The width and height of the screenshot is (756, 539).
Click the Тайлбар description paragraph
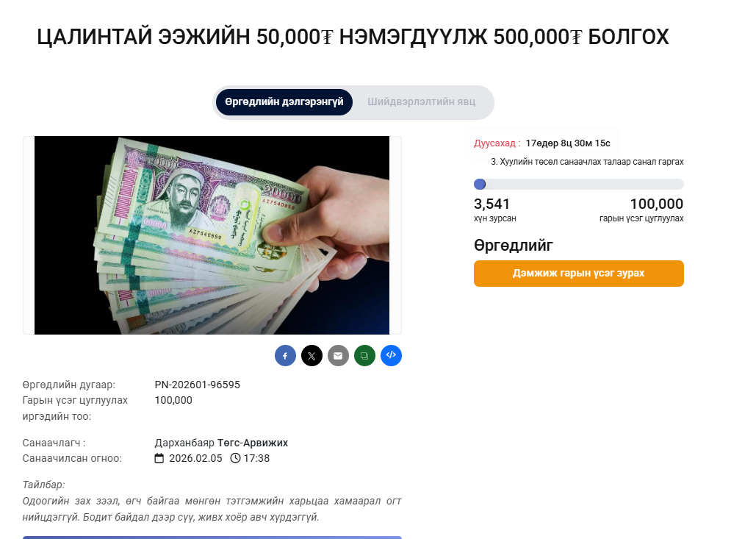pyautogui.click(x=212, y=509)
